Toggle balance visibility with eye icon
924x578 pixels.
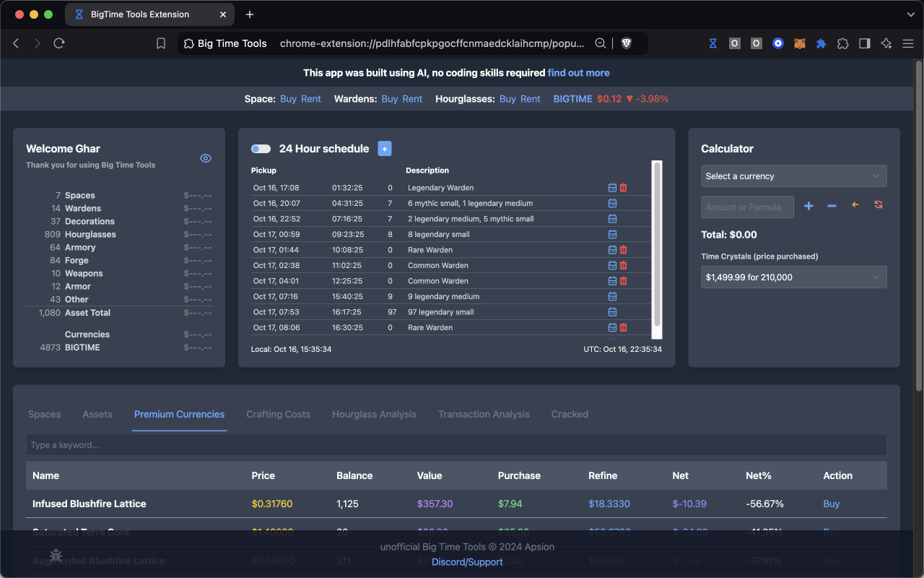pyautogui.click(x=206, y=158)
